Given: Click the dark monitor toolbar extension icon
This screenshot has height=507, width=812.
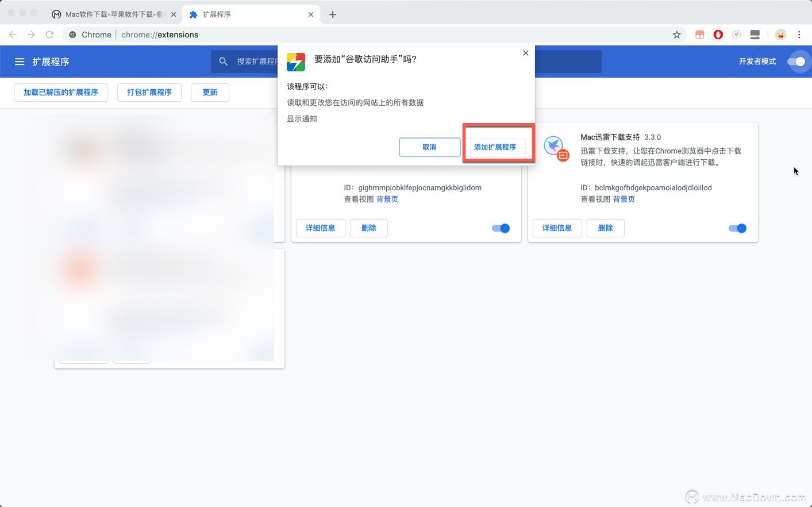Looking at the screenshot, I should 755,34.
